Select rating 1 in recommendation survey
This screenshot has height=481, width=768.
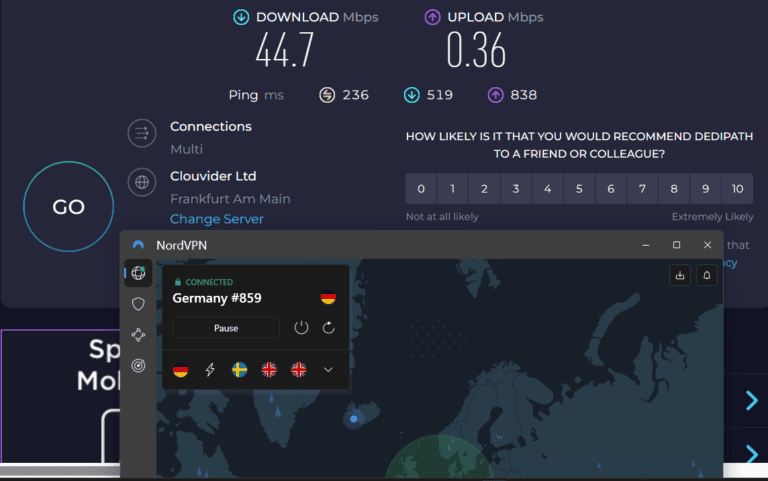pos(453,189)
